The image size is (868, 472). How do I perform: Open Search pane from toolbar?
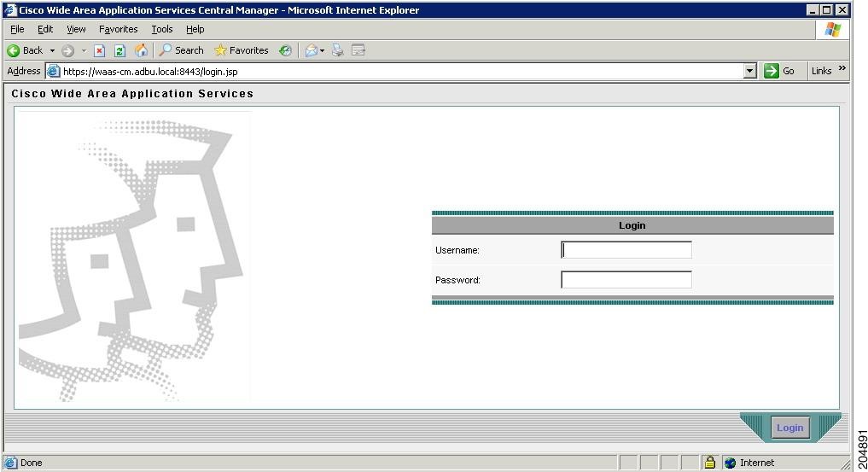(181, 50)
